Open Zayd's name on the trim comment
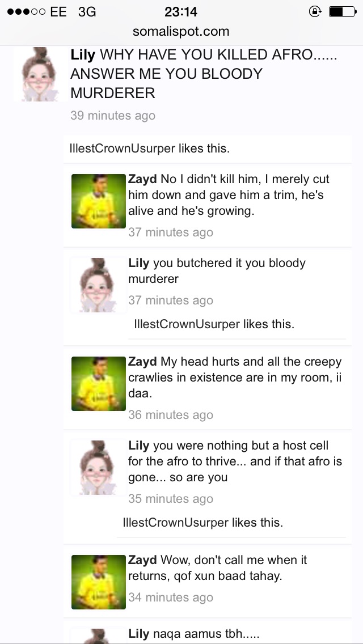The image size is (363, 644). click(142, 179)
